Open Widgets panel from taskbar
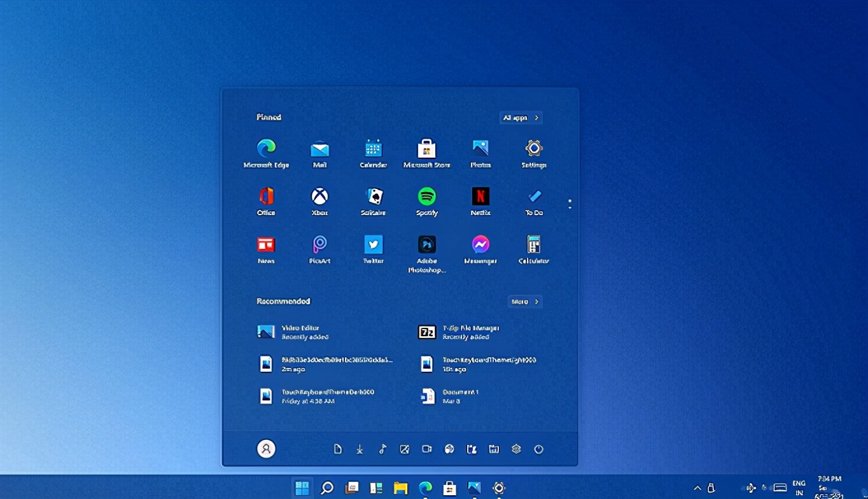 [x=376, y=488]
